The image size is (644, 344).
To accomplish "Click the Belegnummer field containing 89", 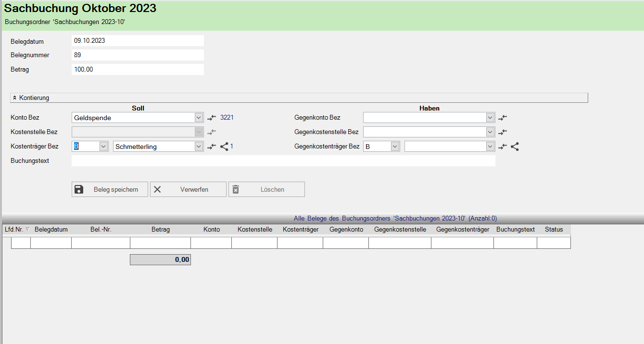I will [138, 55].
